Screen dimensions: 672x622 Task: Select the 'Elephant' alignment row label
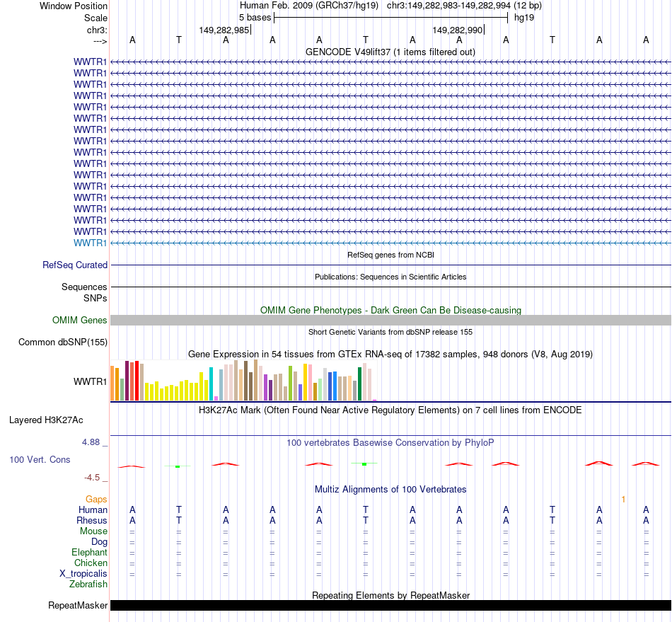tap(90, 552)
